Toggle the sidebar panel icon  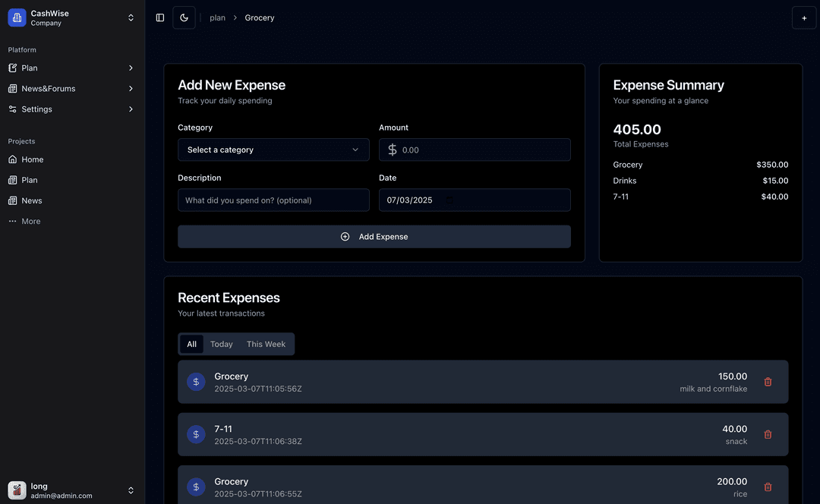click(x=160, y=17)
